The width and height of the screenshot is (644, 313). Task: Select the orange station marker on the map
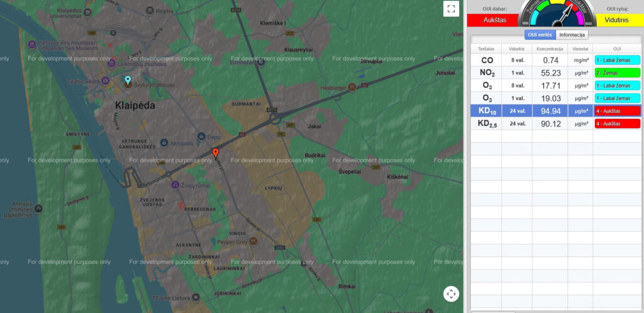[x=215, y=152]
